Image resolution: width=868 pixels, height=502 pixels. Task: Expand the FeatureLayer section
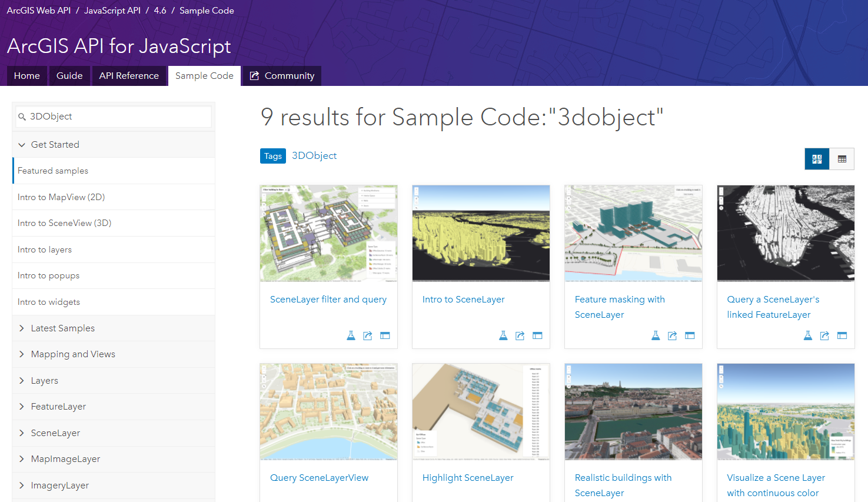(x=22, y=407)
